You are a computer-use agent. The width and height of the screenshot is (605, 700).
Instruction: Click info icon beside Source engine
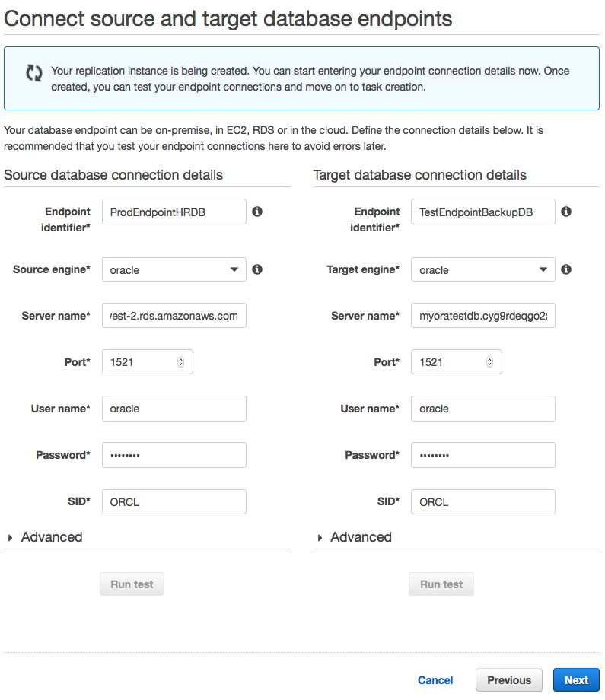tap(257, 269)
